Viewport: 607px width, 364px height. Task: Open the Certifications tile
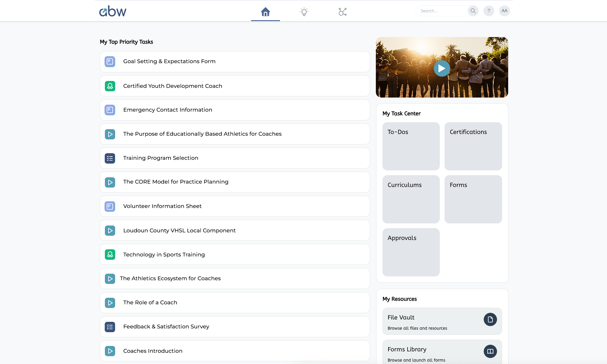point(473,146)
